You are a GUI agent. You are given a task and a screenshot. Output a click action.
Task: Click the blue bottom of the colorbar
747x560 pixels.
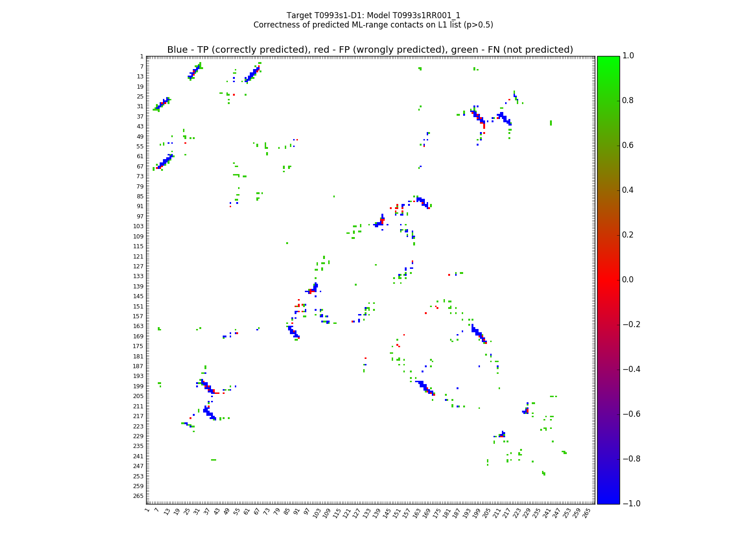(608, 499)
